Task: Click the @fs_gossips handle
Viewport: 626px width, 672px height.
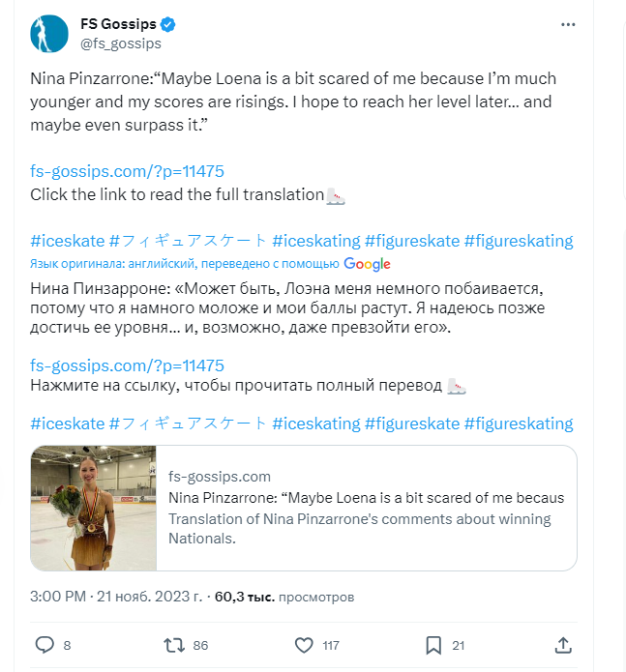Action: pos(120,44)
